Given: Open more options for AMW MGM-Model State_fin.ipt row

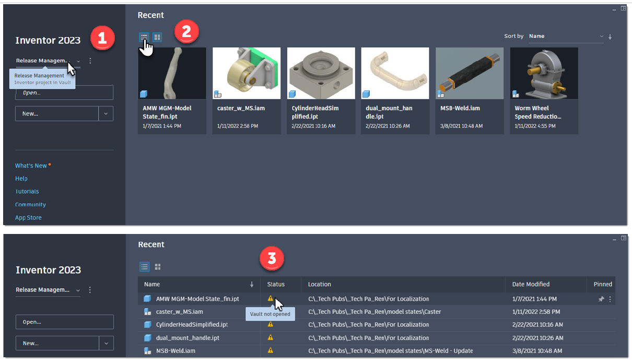Looking at the screenshot, I should [x=610, y=299].
